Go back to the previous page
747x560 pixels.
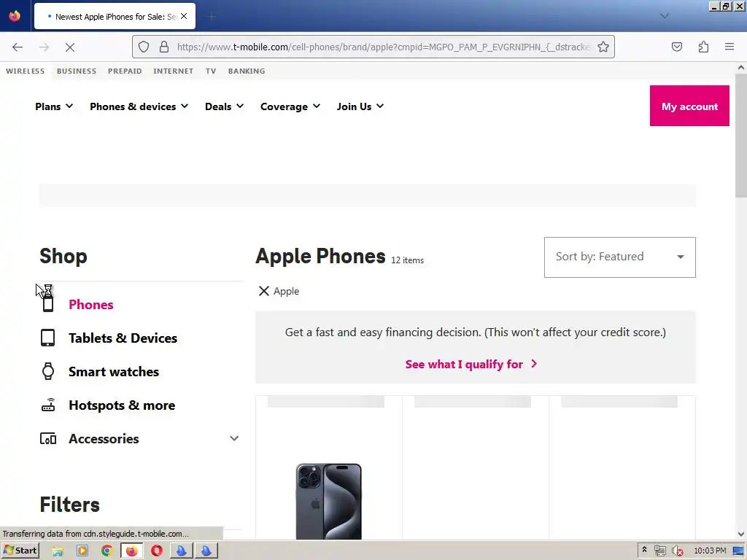(x=18, y=47)
